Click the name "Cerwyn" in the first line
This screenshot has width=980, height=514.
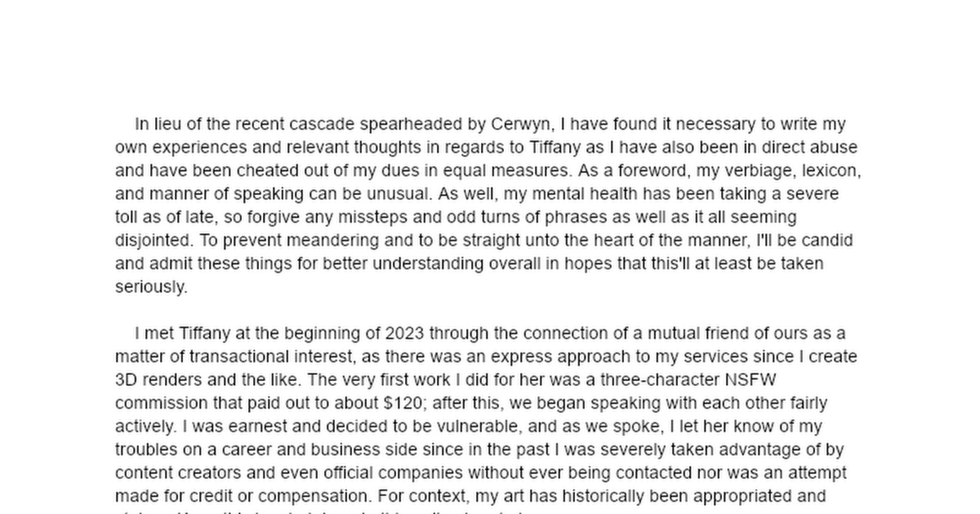coord(521,124)
